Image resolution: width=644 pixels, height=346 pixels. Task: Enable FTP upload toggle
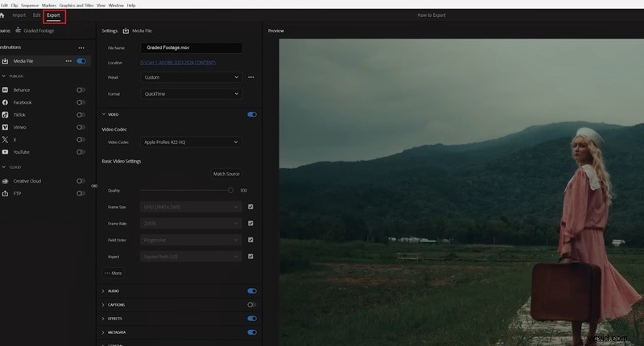point(81,193)
